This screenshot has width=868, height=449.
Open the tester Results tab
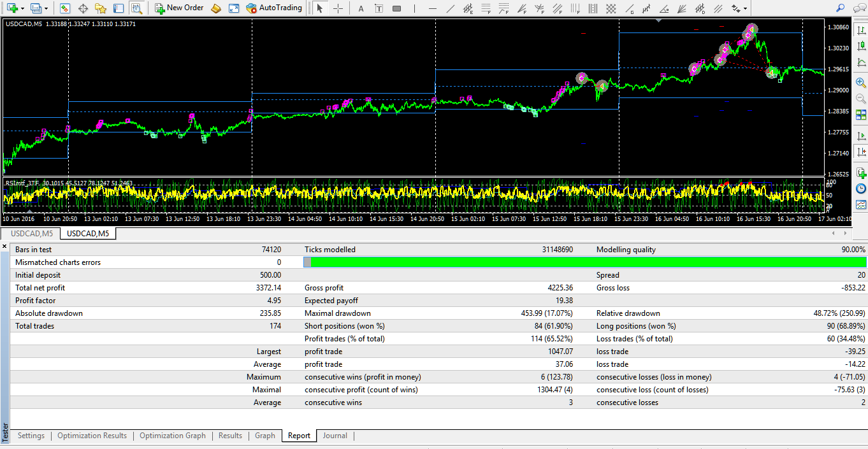[230, 436]
